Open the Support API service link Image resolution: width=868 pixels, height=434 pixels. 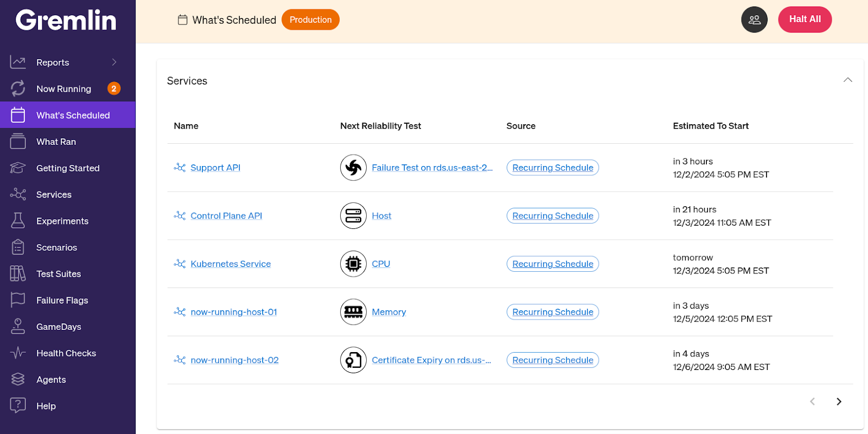coord(215,168)
